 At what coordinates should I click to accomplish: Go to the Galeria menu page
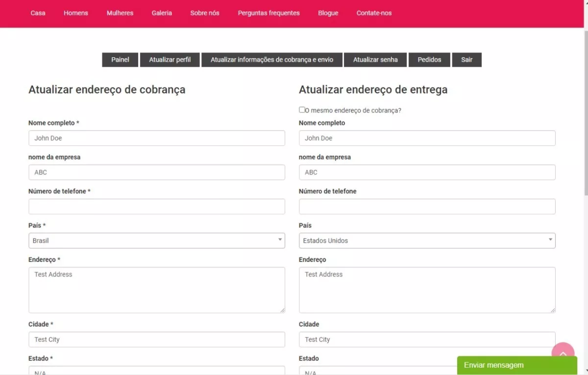161,13
